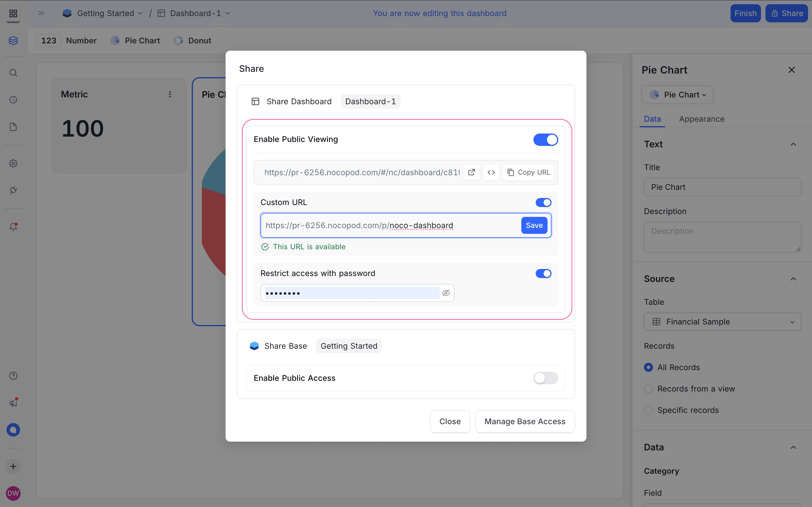This screenshot has width=812, height=507.
Task: Open notifications via the bell icon
Action: coord(13,227)
